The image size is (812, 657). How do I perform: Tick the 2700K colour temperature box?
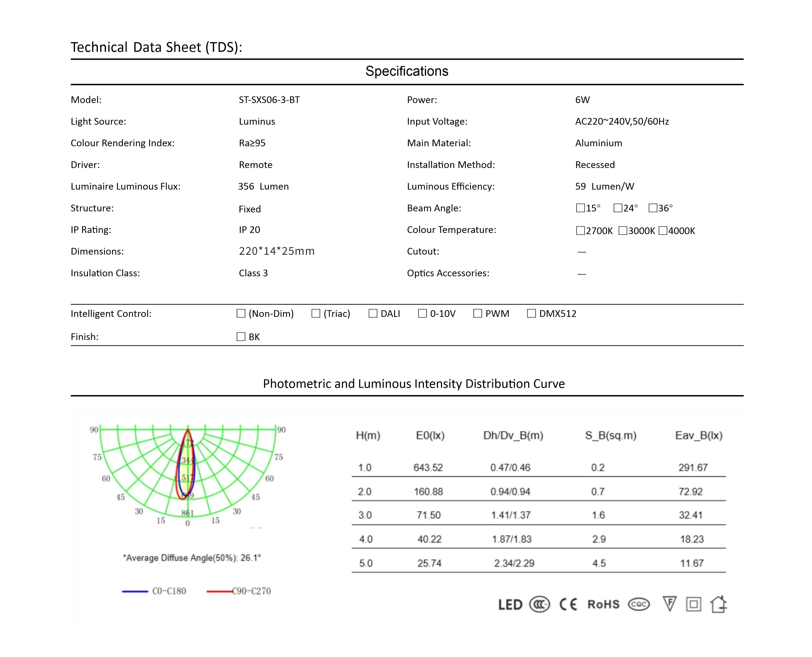click(580, 231)
